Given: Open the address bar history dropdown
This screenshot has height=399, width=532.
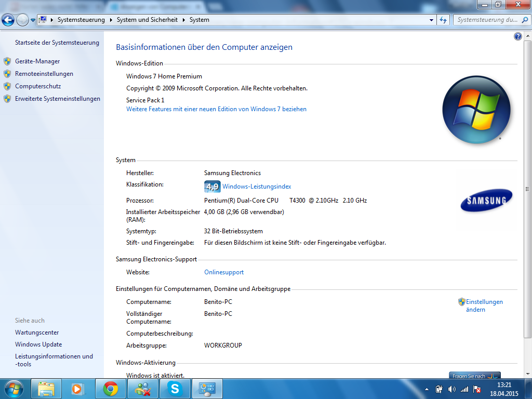Looking at the screenshot, I should 431,20.
